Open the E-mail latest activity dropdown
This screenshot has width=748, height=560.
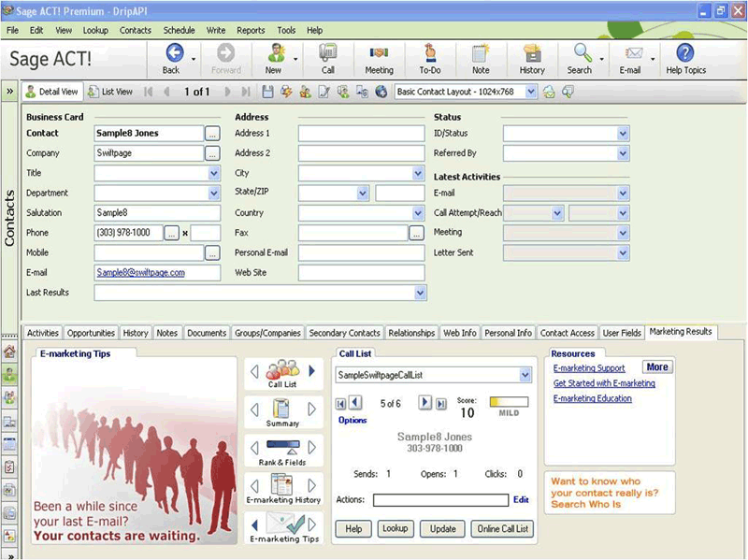[623, 194]
